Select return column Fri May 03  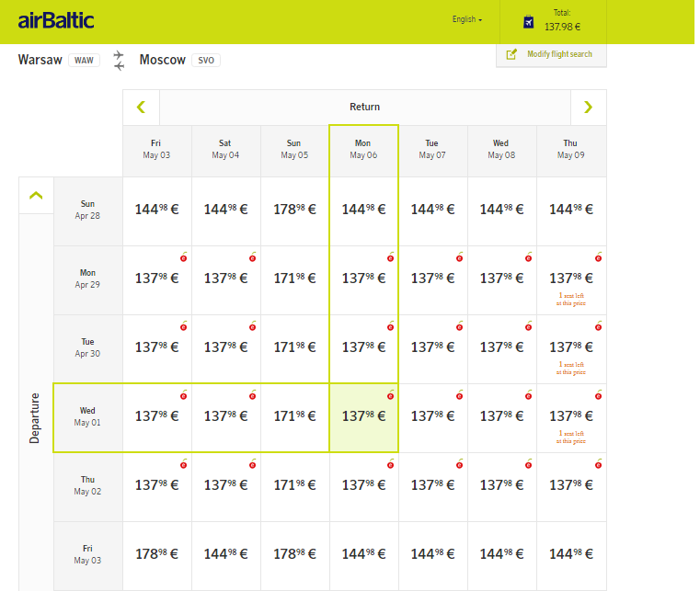[x=157, y=152]
